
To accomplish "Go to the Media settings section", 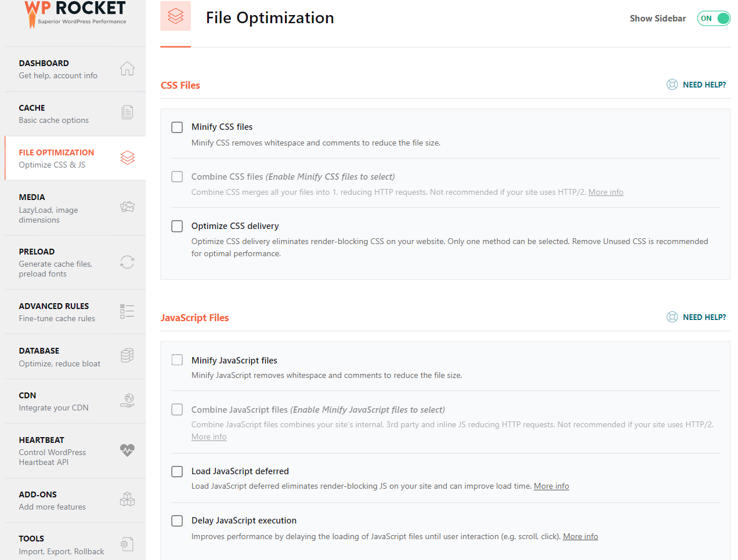I will point(75,208).
